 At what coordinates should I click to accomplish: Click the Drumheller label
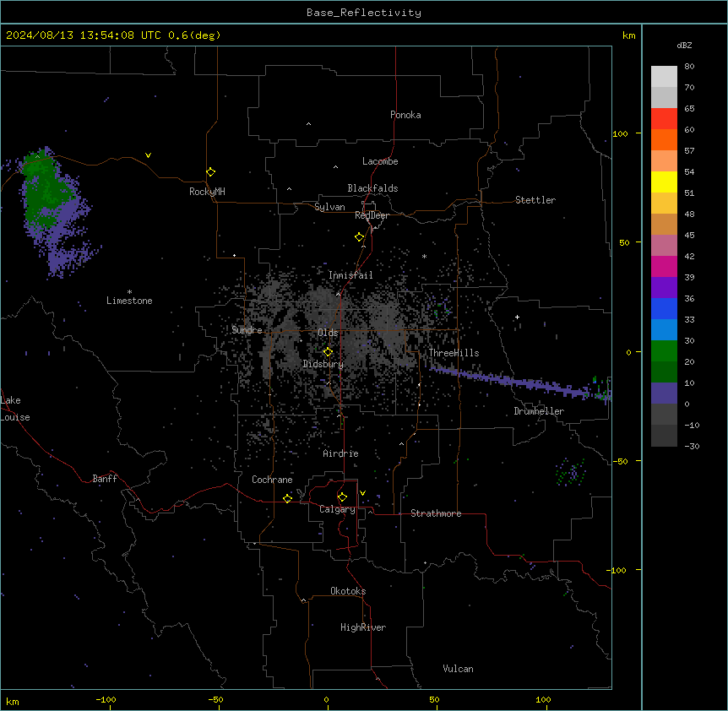(x=539, y=411)
